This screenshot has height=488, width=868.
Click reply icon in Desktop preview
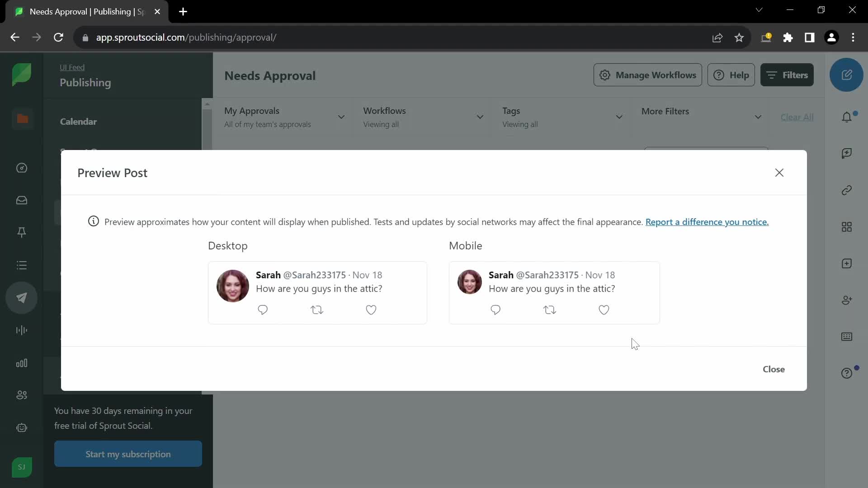(263, 310)
